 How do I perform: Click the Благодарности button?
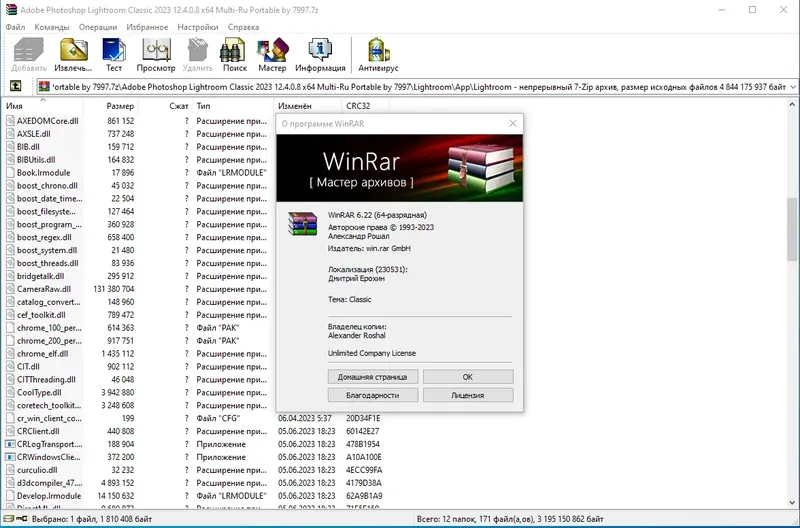pos(373,395)
